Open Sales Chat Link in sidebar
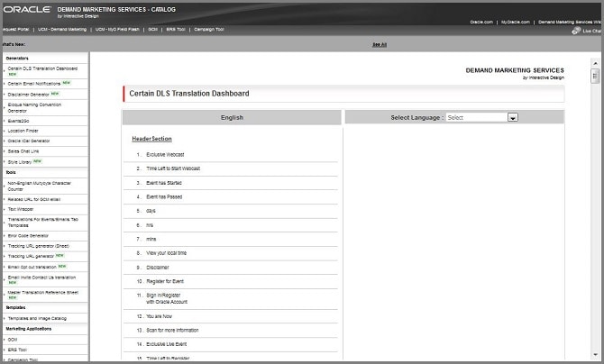Viewport: 604px width, 364px height. [x=23, y=151]
